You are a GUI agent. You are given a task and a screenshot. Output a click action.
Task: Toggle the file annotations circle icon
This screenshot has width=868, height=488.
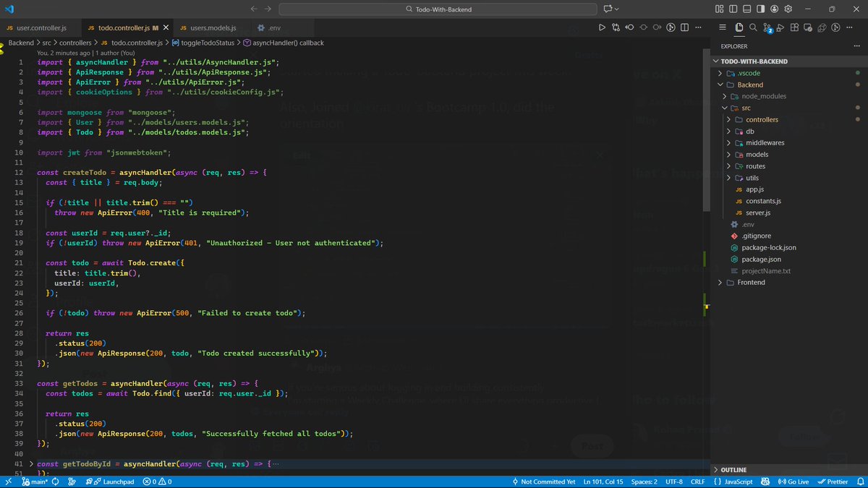(643, 27)
